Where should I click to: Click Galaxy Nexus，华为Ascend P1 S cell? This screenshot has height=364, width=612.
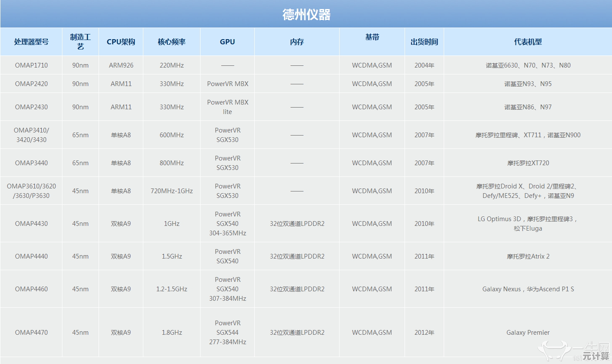click(x=528, y=289)
